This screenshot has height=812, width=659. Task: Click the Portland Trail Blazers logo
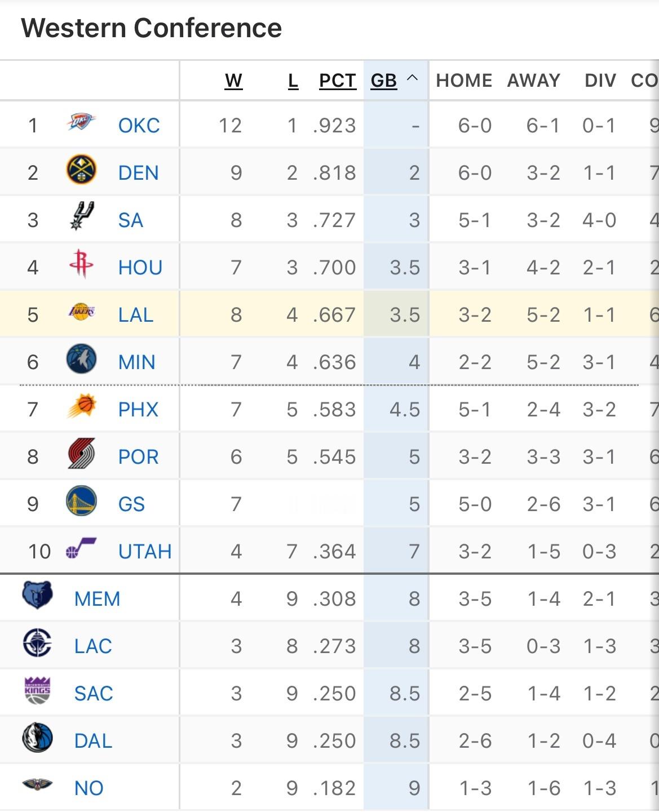[81, 454]
